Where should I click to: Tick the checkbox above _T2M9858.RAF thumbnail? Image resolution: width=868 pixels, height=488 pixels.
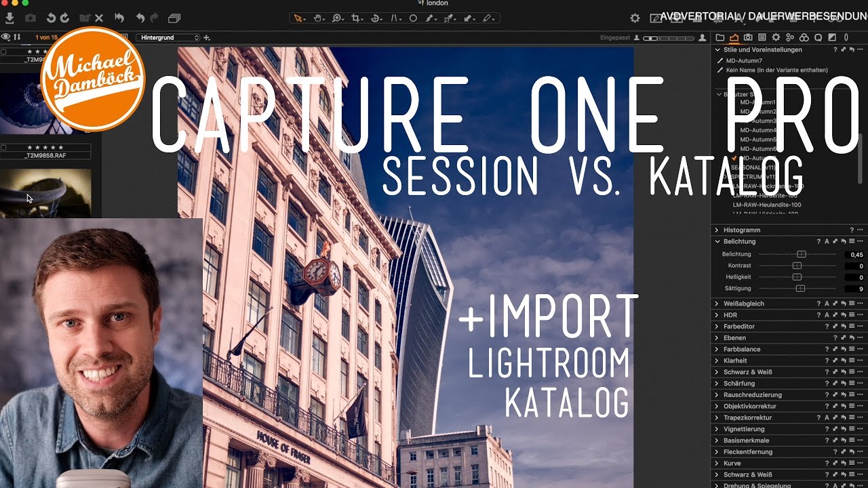pyautogui.click(x=4, y=147)
